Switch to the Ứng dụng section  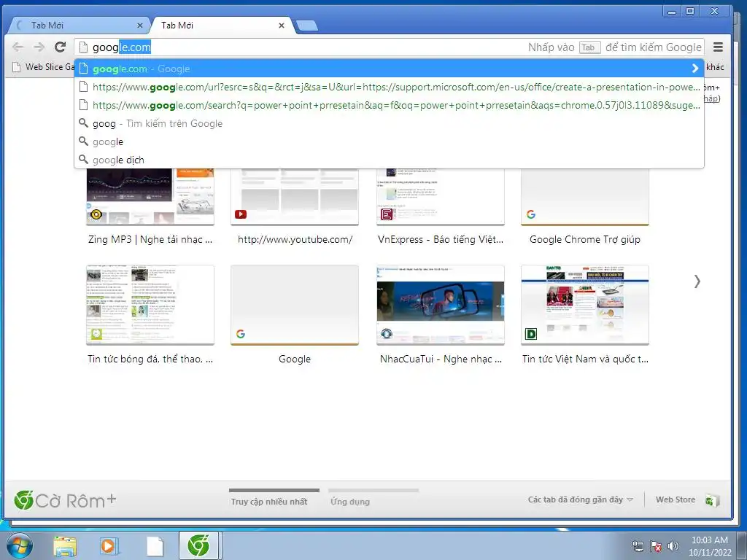[x=350, y=502]
